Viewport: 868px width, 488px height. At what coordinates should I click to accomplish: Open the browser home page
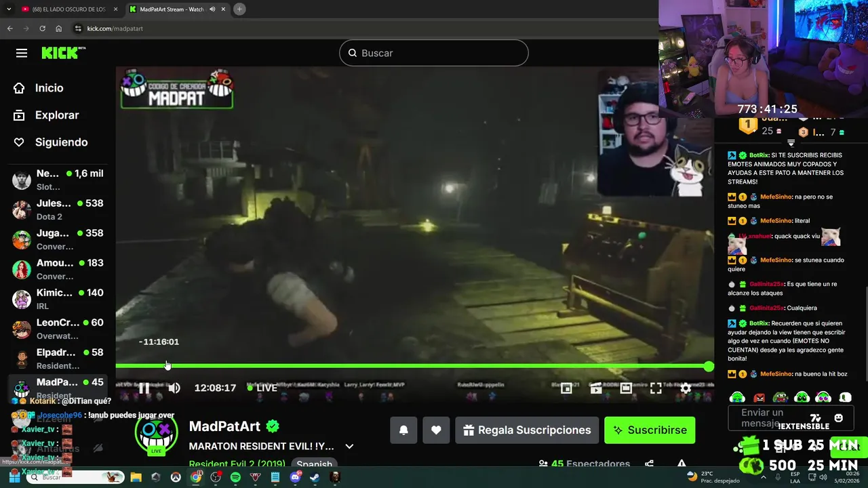point(58,28)
